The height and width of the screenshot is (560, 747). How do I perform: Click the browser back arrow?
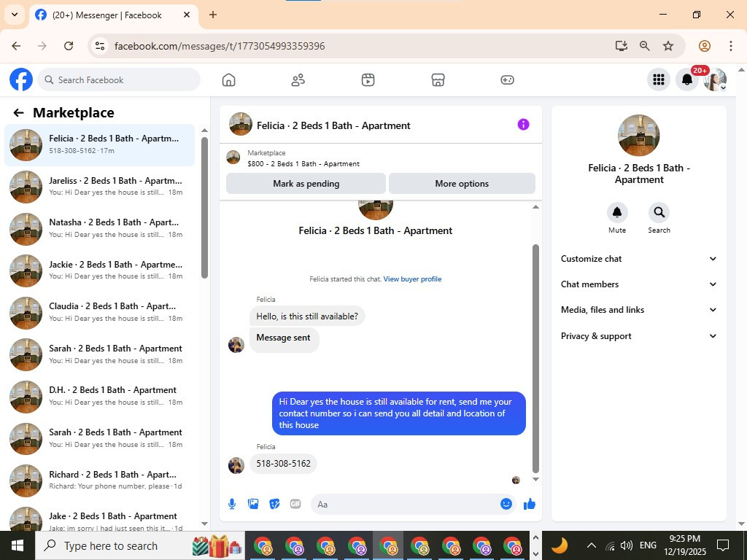16,46
